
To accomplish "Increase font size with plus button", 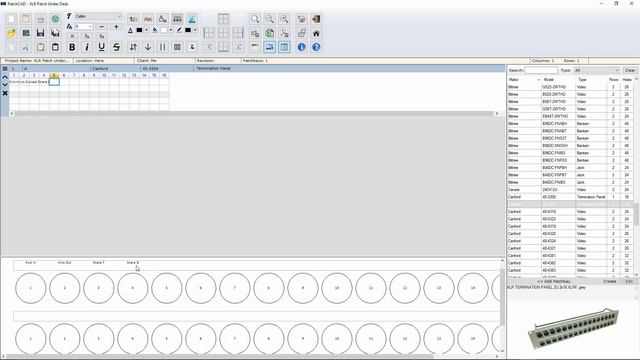I will pos(116,27).
